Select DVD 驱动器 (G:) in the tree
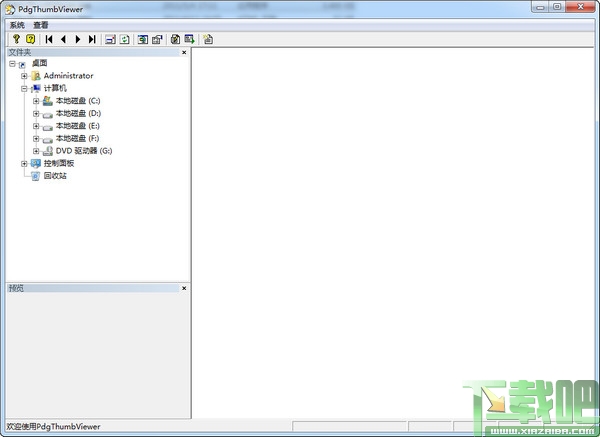The height and width of the screenshot is (437, 600). [x=84, y=151]
